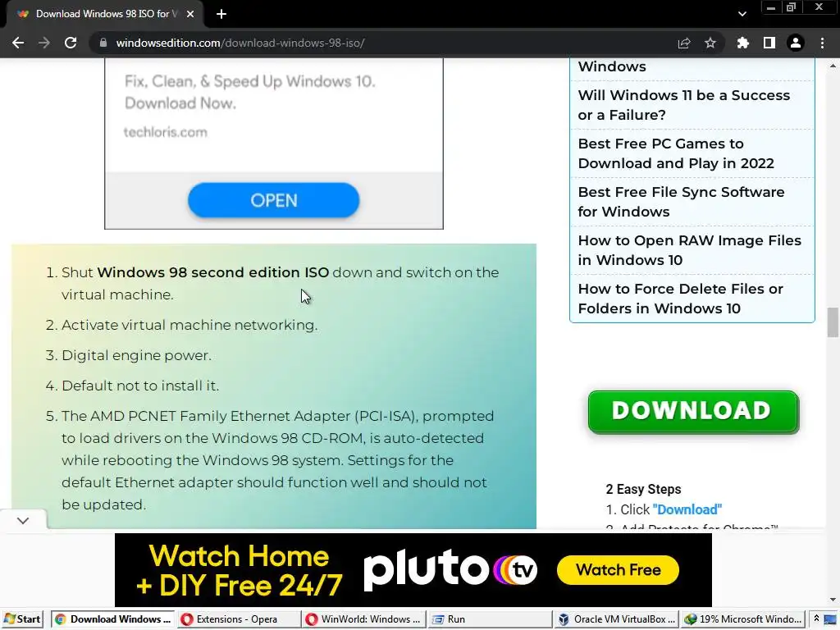The width and height of the screenshot is (840, 630).
Task: Switch to Oracle VM VirtualBox taskbar window
Action: point(616,619)
